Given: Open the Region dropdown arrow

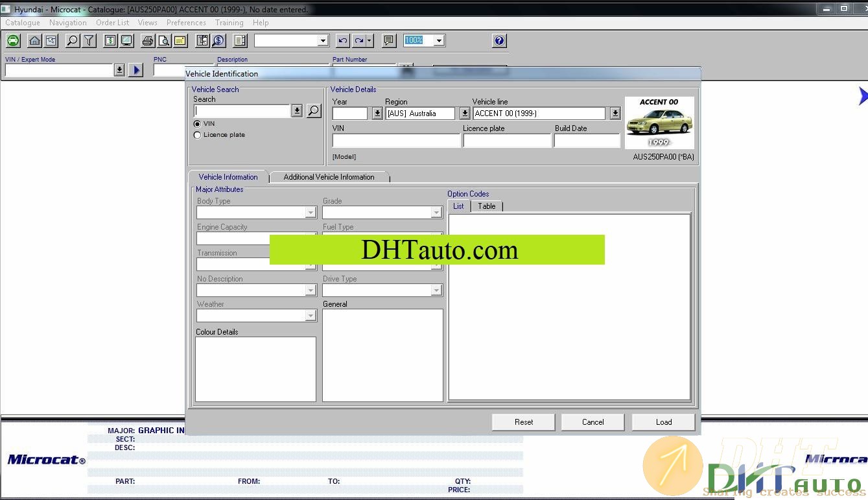Looking at the screenshot, I should (x=465, y=113).
